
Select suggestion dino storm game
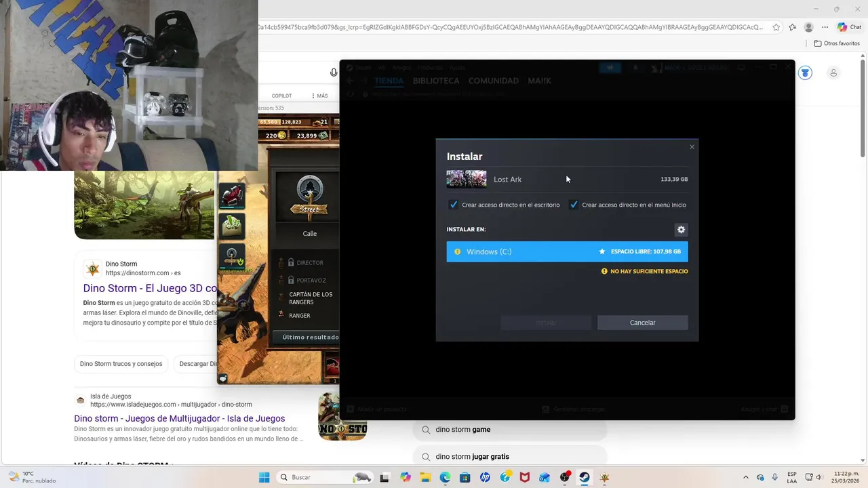pyautogui.click(x=509, y=430)
